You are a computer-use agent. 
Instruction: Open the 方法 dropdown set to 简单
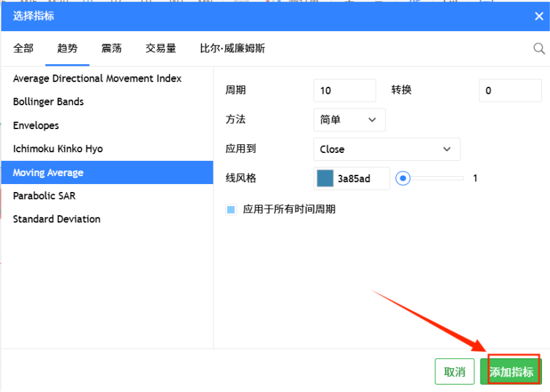(349, 120)
